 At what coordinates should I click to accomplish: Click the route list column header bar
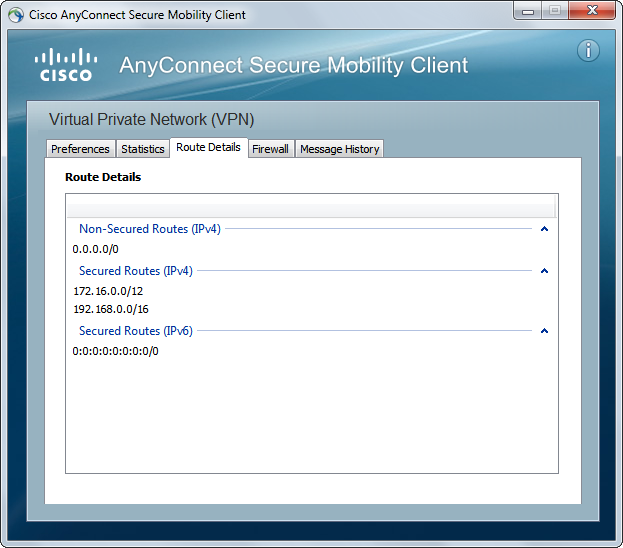pos(312,206)
